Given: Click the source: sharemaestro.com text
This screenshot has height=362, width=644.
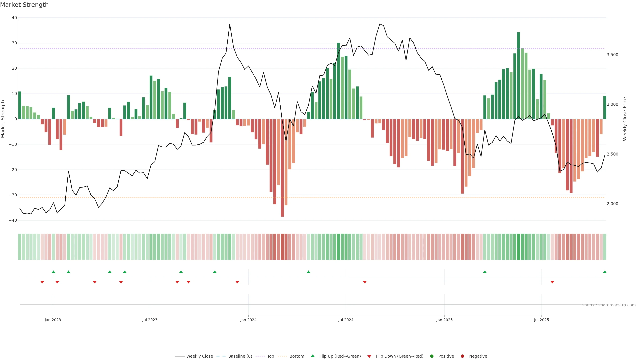Looking at the screenshot, I should pyautogui.click(x=609, y=305).
